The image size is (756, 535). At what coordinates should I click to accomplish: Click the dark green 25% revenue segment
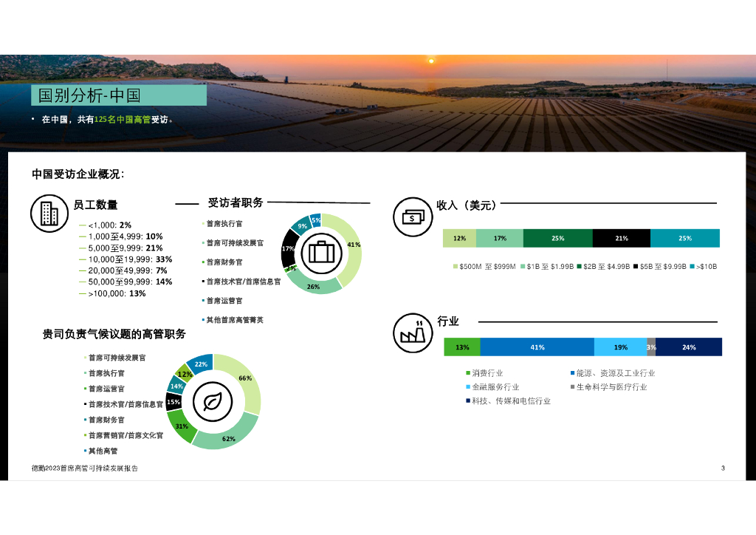point(558,239)
